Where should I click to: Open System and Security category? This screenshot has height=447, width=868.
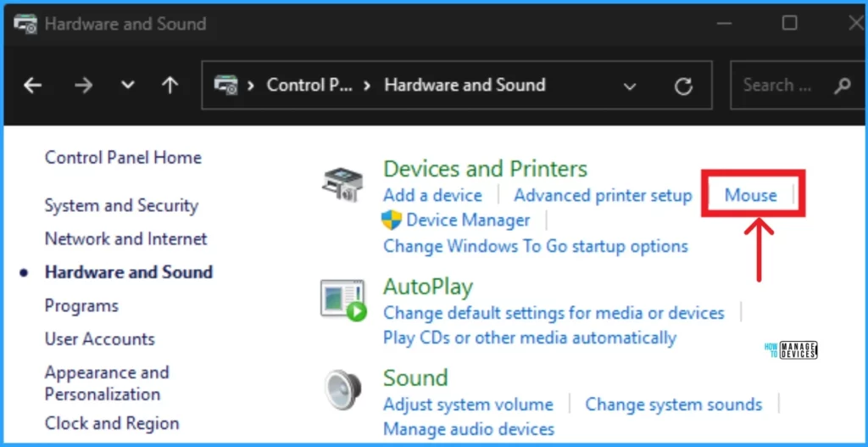click(x=121, y=205)
